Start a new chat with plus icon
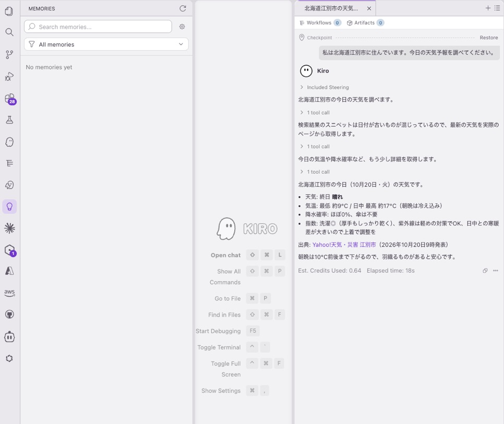504x424 pixels. click(488, 8)
